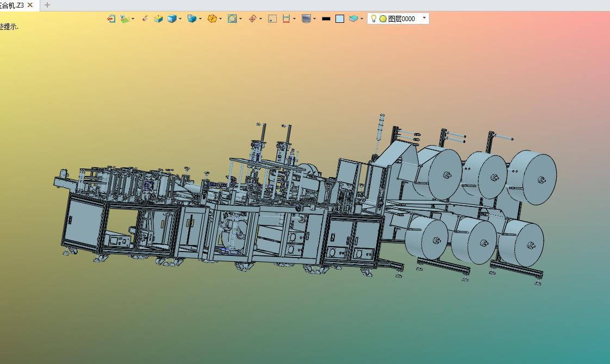Select the red eraser-shaped toolbar icon
610x364 pixels.
[145, 18]
